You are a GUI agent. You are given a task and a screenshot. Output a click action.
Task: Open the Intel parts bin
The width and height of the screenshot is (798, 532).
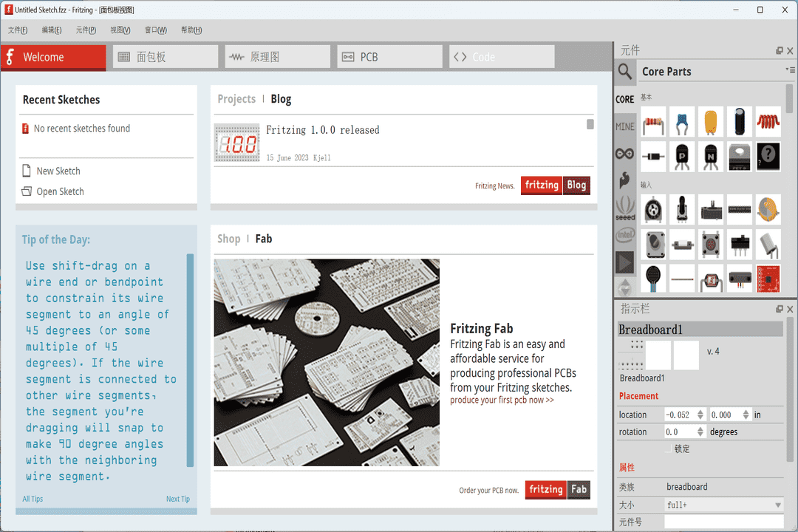[625, 235]
